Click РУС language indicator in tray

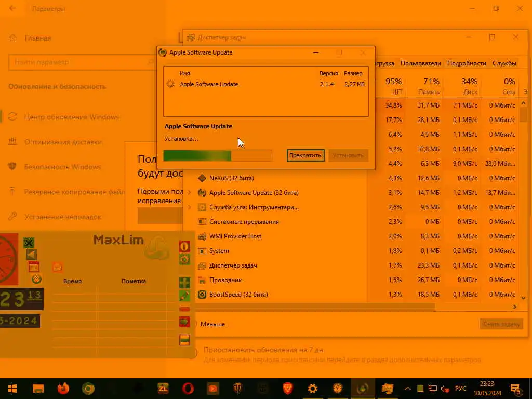tap(460, 389)
